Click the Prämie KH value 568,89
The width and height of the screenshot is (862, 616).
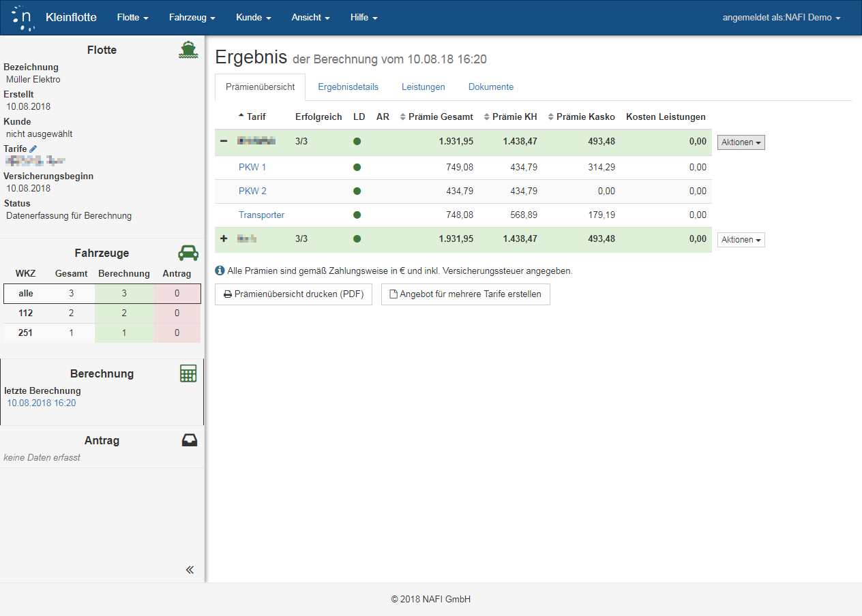[524, 215]
